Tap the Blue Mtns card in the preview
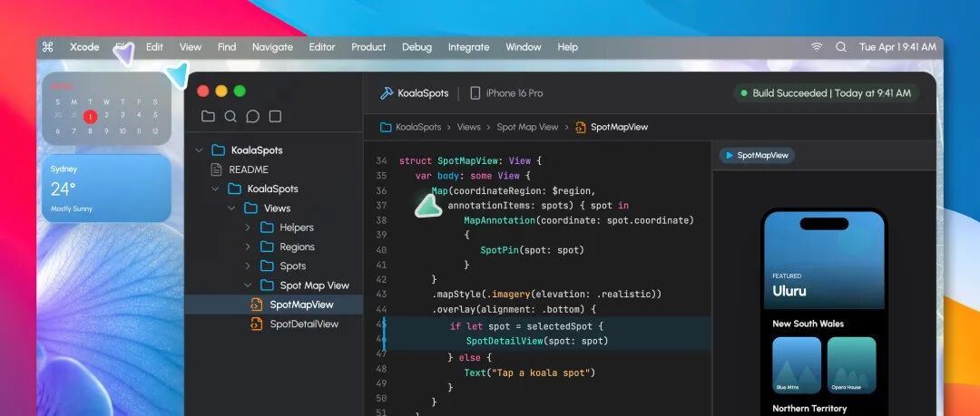 [x=797, y=365]
